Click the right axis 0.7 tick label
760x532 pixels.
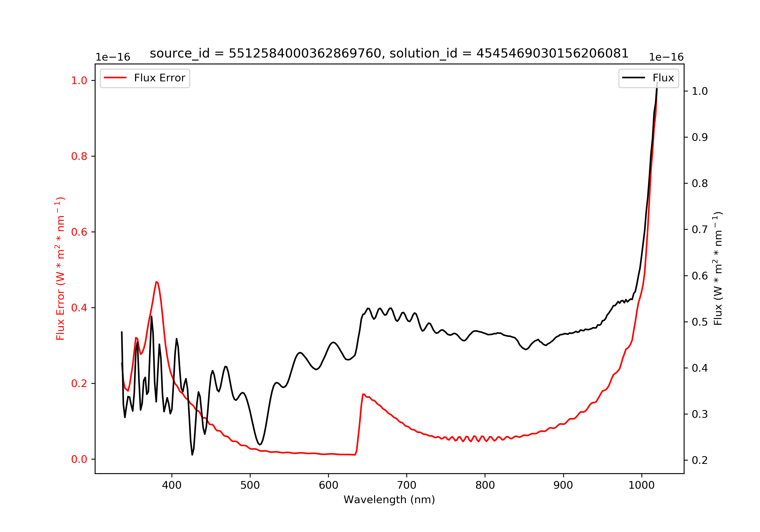click(700, 230)
